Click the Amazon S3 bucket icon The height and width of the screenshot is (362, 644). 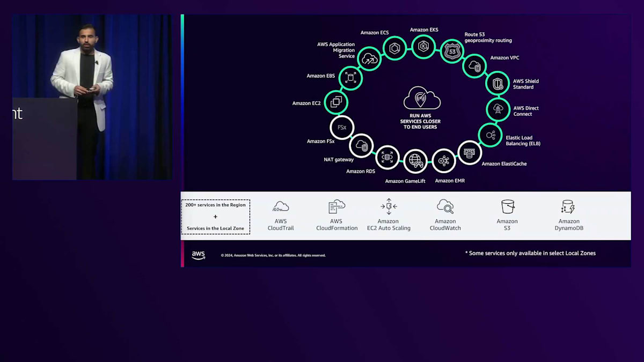click(x=508, y=206)
